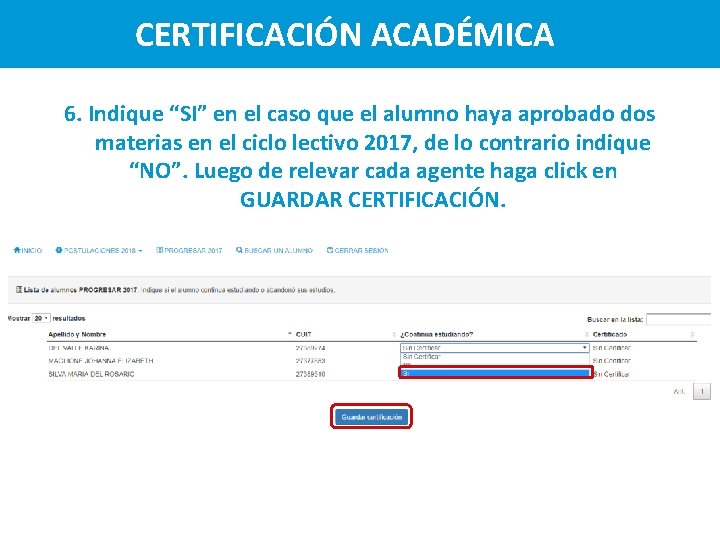Click the list icon in the PROGRESAR 2017 banner
Image resolution: width=720 pixels, height=540 pixels.
click(19, 290)
